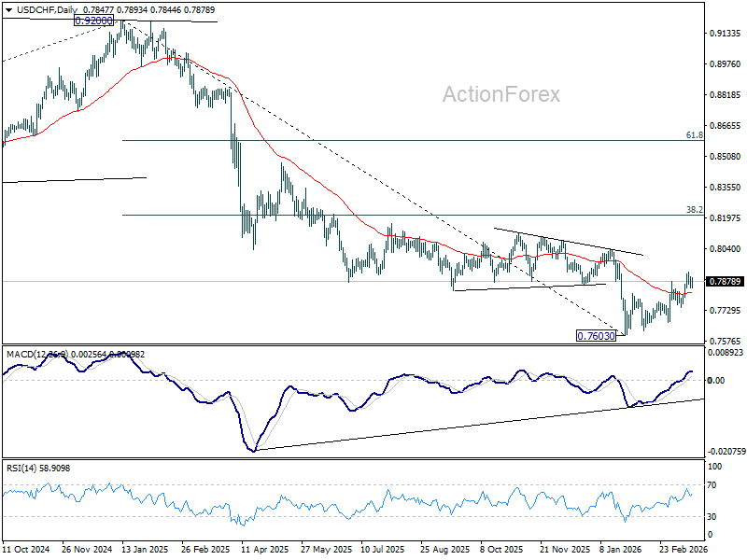Image resolution: width=747 pixels, height=560 pixels.
Task: Click the RSI 30 oversold level label
Action: (x=712, y=516)
